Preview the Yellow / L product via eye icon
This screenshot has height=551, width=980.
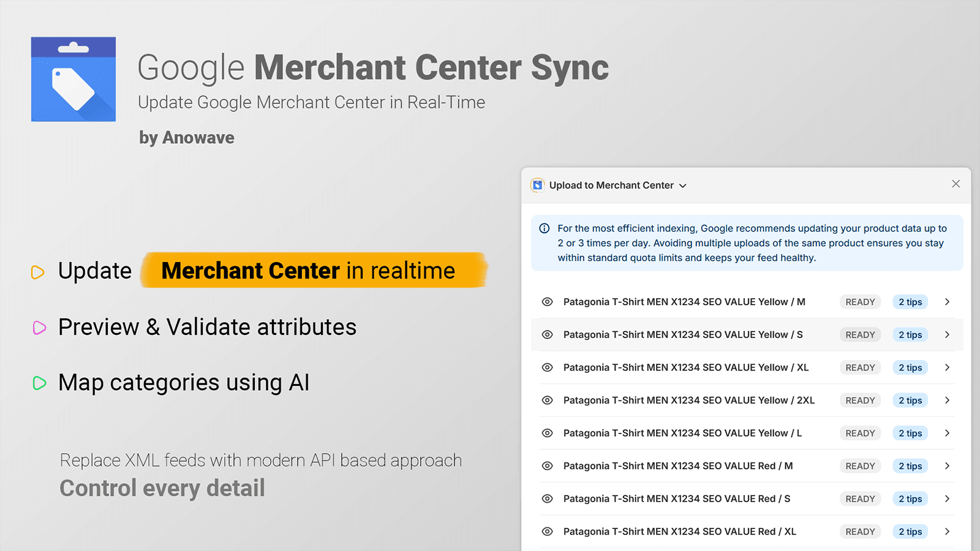coord(548,433)
